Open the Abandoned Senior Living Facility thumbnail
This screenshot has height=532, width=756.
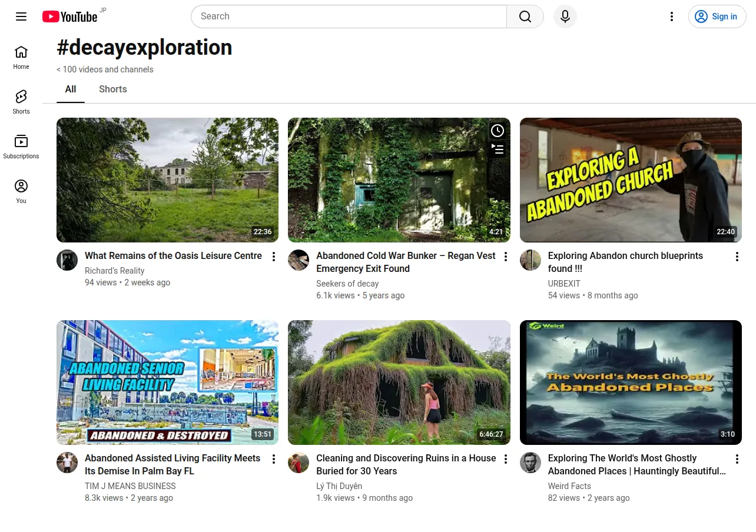pos(167,383)
